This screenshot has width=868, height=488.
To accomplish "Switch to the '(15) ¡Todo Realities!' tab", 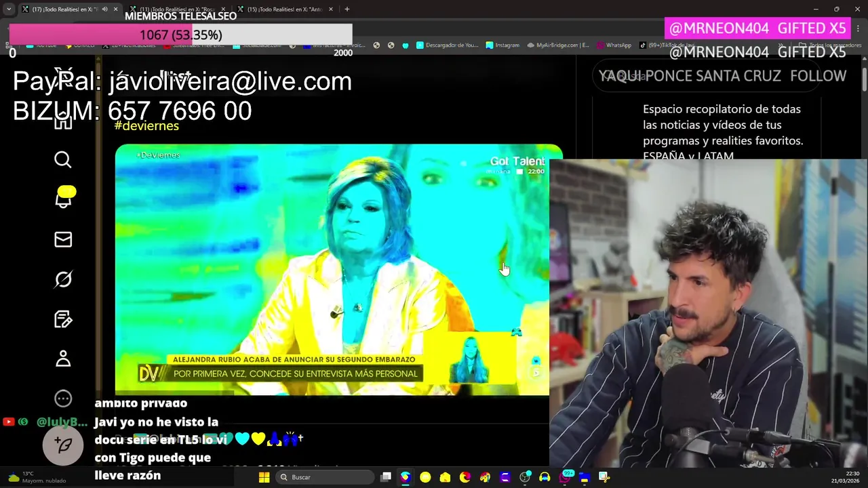I will click(285, 9).
